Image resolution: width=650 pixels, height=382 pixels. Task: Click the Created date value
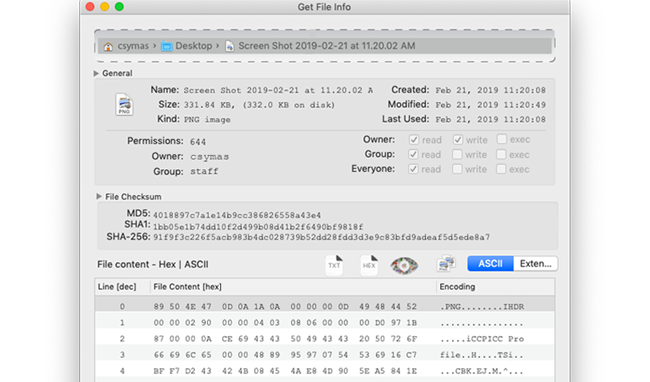(x=490, y=90)
